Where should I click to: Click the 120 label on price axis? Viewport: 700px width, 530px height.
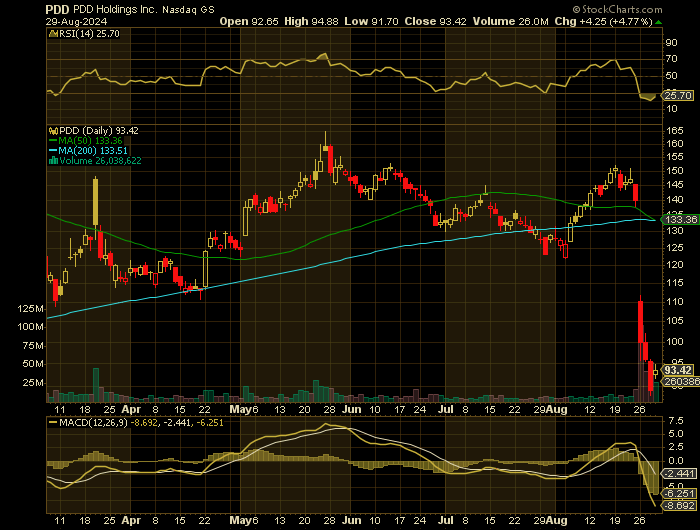pos(675,265)
